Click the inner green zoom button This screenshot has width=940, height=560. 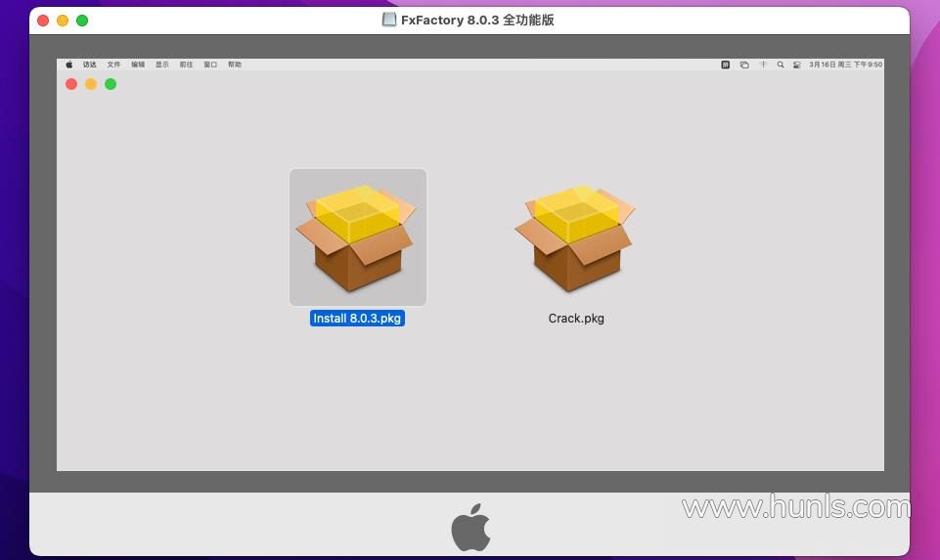[111, 84]
